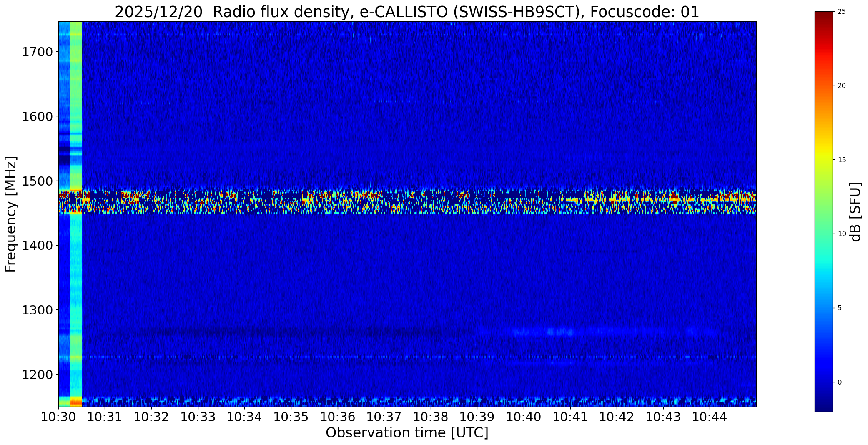Click the 10:44 time tick label
This screenshot has width=868, height=445.
pyautogui.click(x=710, y=417)
